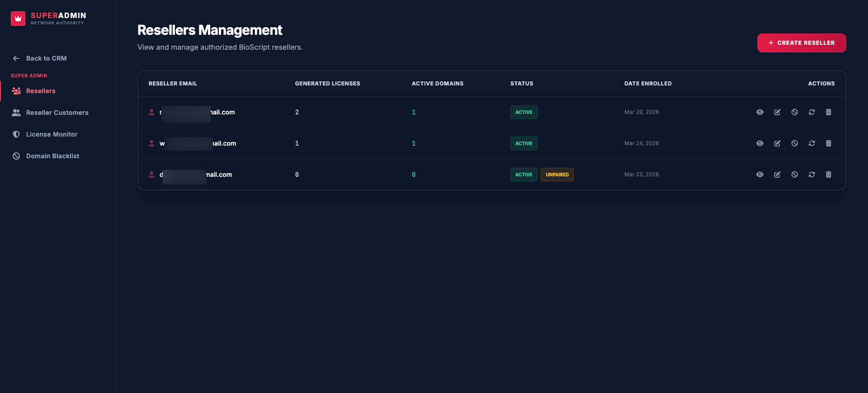Click the ACTIVE badge in the Mar 24 row

(524, 143)
